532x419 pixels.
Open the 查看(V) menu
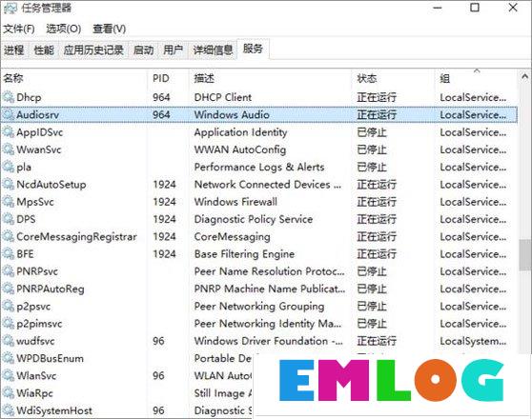pos(110,29)
